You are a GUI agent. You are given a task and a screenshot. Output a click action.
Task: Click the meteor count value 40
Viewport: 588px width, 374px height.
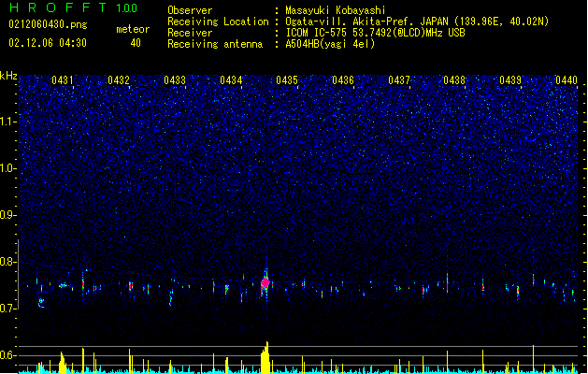point(136,43)
